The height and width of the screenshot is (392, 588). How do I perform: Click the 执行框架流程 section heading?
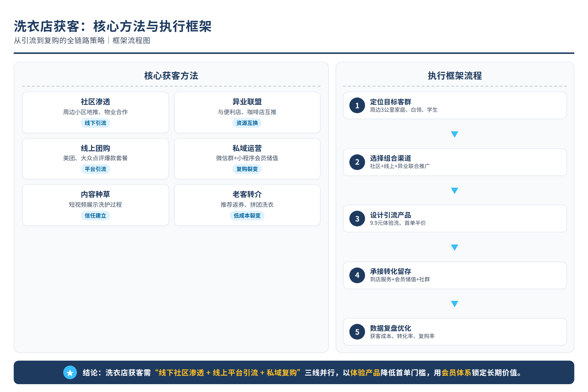pyautogui.click(x=455, y=76)
